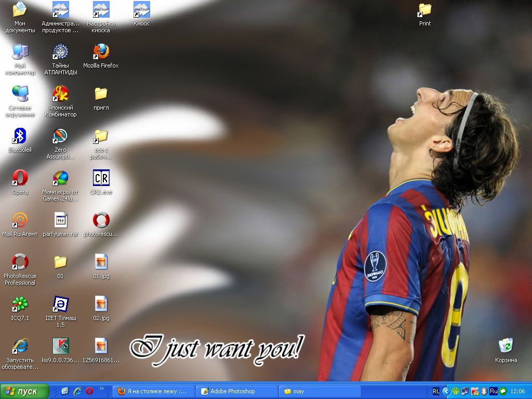The image size is (532, 399).
Task: Switch to the Adobe Photoshop taskbar window
Action: click(236, 391)
